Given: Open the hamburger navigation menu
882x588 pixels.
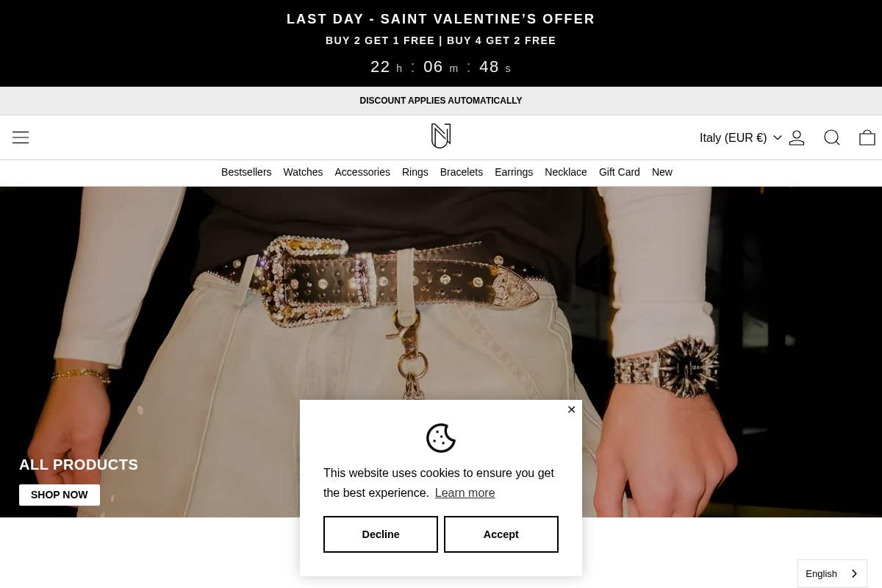Looking at the screenshot, I should (x=21, y=137).
